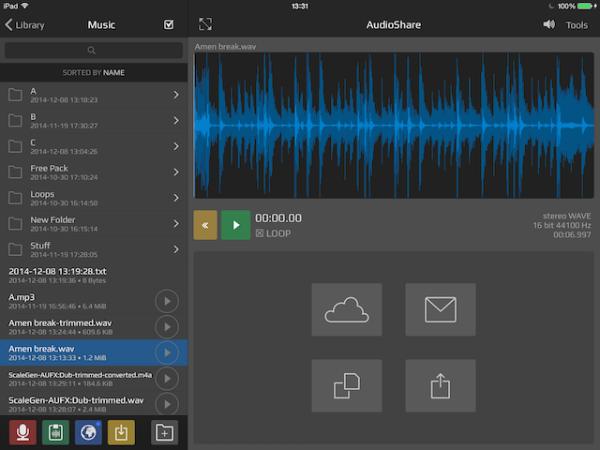This screenshot has width=600, height=450.
Task: Click inside the blue waveform display
Action: [394, 126]
